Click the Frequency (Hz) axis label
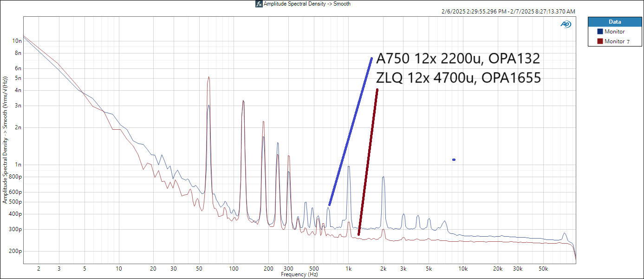644x279 pixels. 299,274
